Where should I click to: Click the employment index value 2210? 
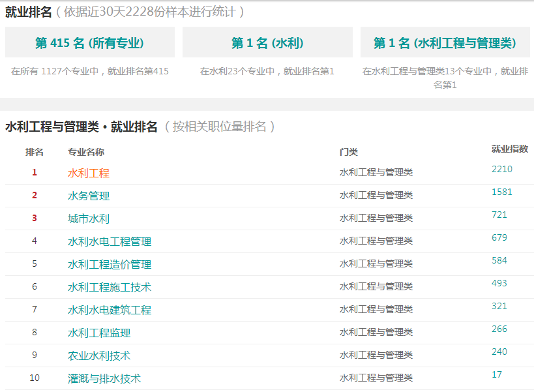pos(502,170)
